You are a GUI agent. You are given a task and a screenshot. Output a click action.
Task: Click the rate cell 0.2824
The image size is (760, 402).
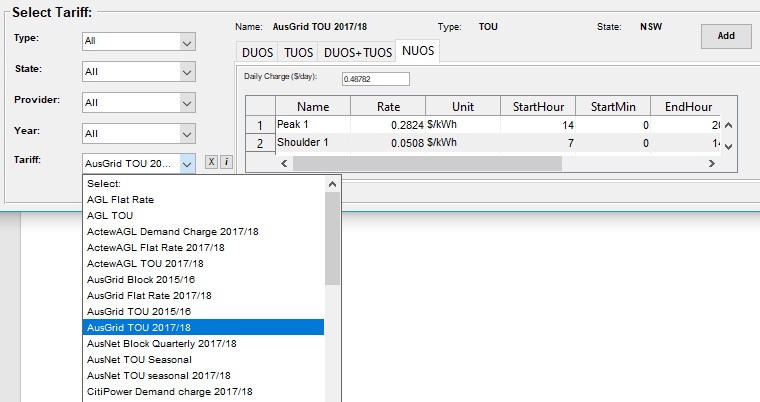click(x=388, y=125)
